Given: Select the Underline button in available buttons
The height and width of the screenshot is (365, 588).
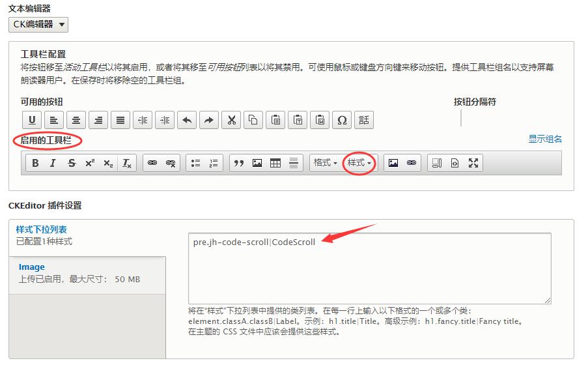Looking at the screenshot, I should click(x=32, y=120).
